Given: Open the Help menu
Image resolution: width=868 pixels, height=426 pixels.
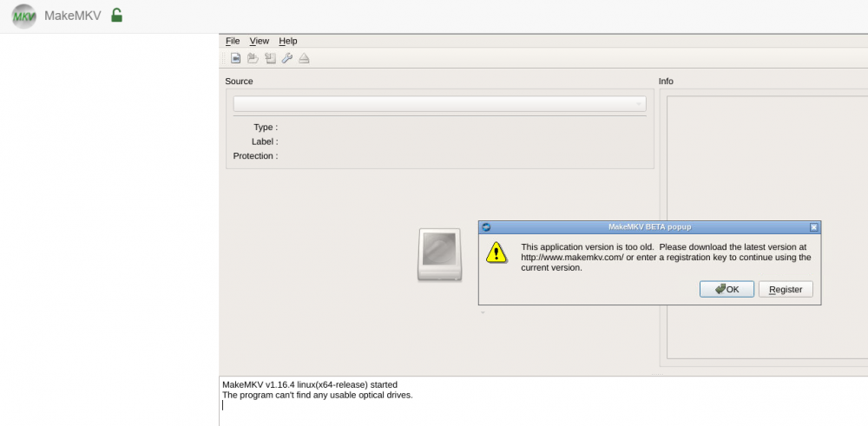Looking at the screenshot, I should tap(288, 41).
